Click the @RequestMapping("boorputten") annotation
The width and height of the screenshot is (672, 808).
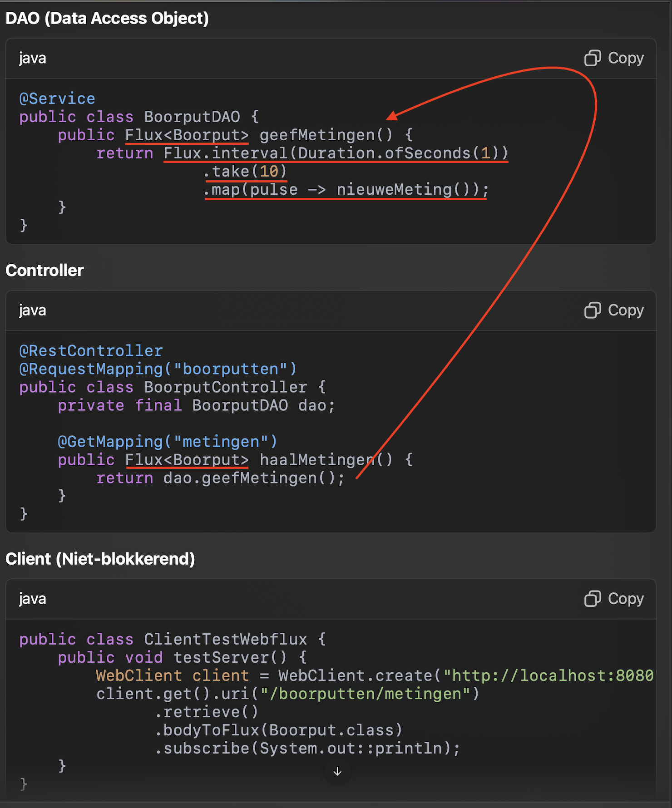[158, 369]
